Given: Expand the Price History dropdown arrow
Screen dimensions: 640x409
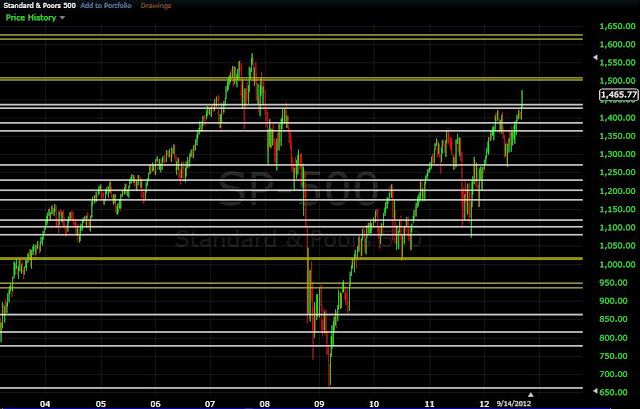Looking at the screenshot, I should click(62, 18).
